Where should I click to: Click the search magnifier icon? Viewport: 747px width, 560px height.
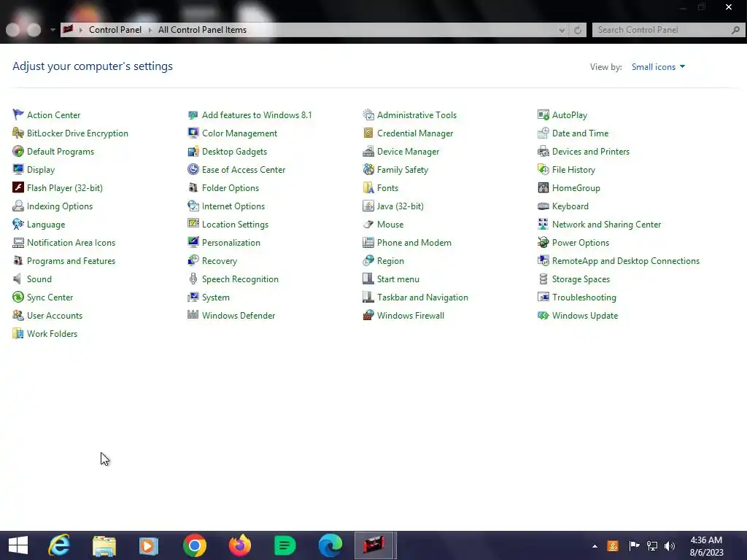735,30
